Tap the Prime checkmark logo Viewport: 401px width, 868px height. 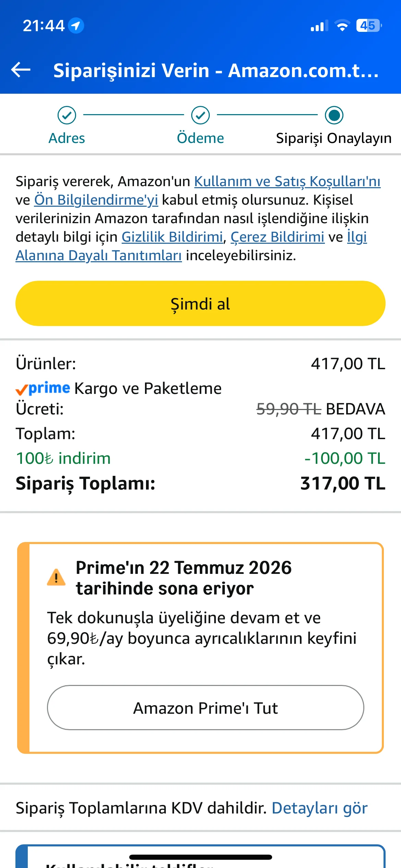(x=43, y=388)
